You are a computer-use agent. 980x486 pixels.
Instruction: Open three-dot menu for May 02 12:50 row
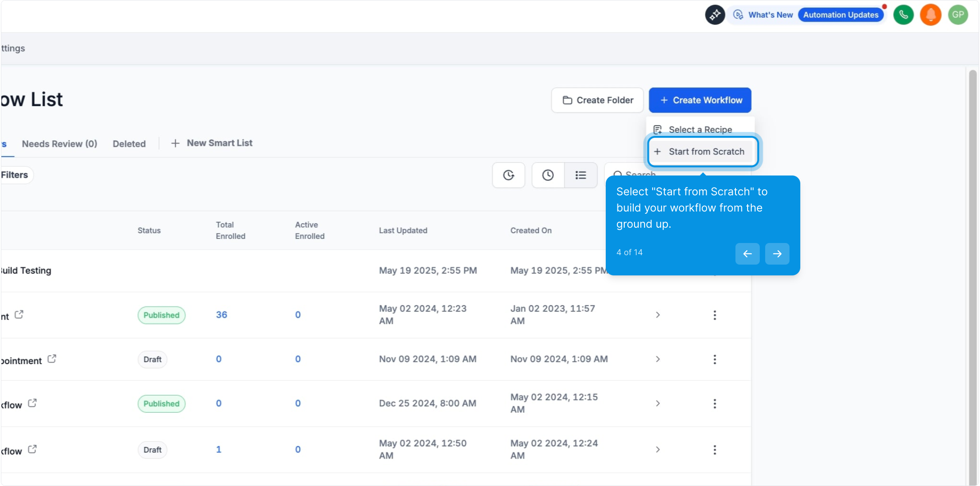point(715,450)
